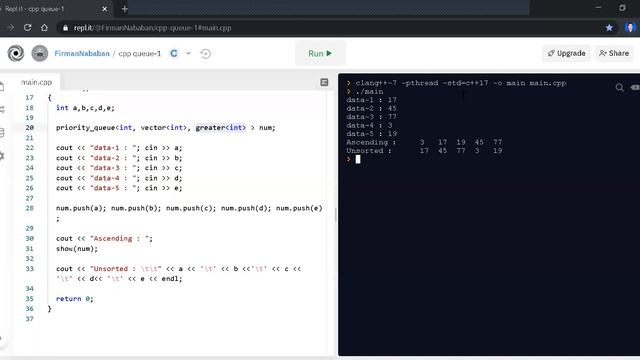Click the Repl.it spiral logo

coord(16,53)
